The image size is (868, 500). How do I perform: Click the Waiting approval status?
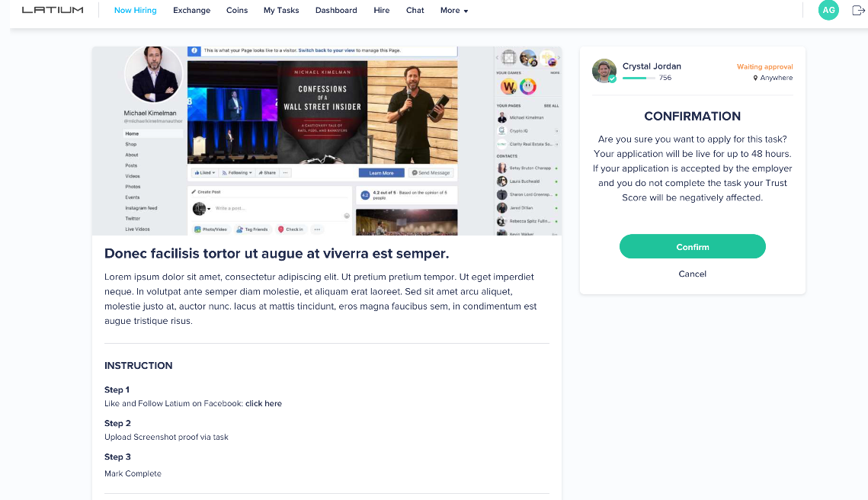[x=764, y=66]
